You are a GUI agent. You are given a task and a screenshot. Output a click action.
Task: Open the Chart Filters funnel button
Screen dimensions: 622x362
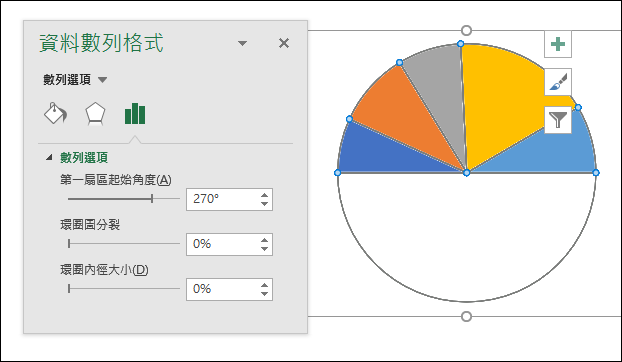click(558, 120)
